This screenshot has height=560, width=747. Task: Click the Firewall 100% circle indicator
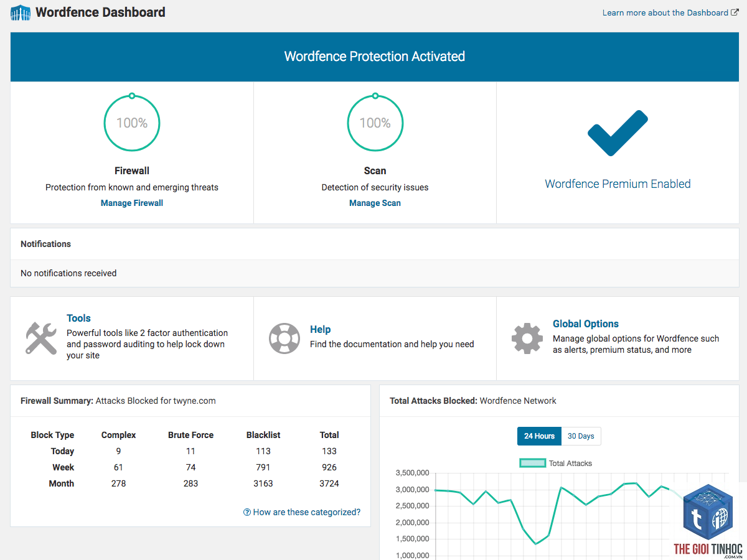tap(132, 123)
